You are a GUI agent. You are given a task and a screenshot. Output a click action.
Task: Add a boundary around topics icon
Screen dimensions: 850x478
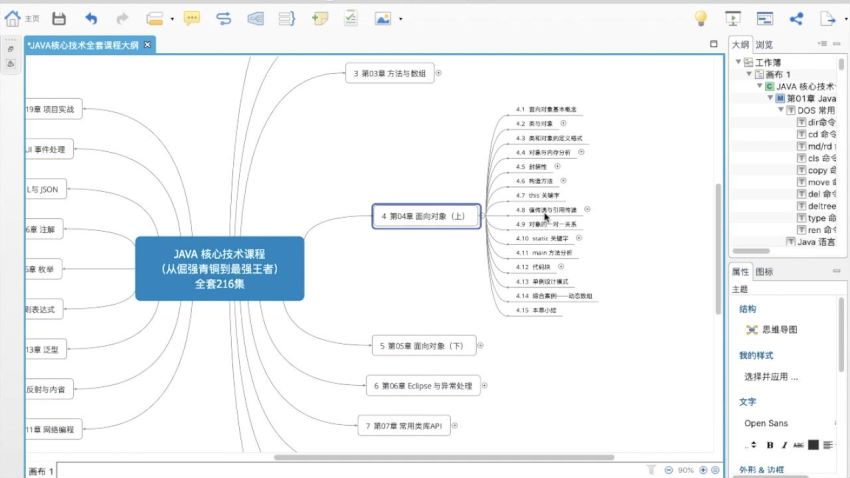255,18
